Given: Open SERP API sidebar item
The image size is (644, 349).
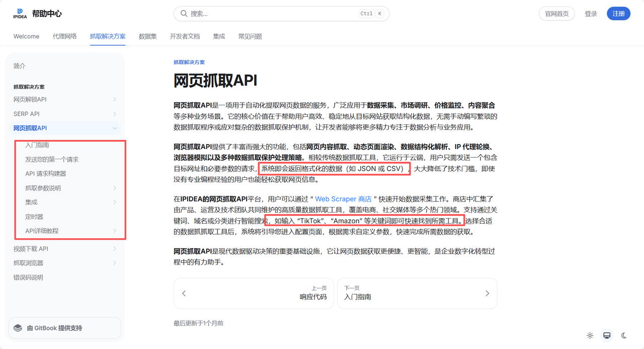Looking at the screenshot, I should point(65,114).
